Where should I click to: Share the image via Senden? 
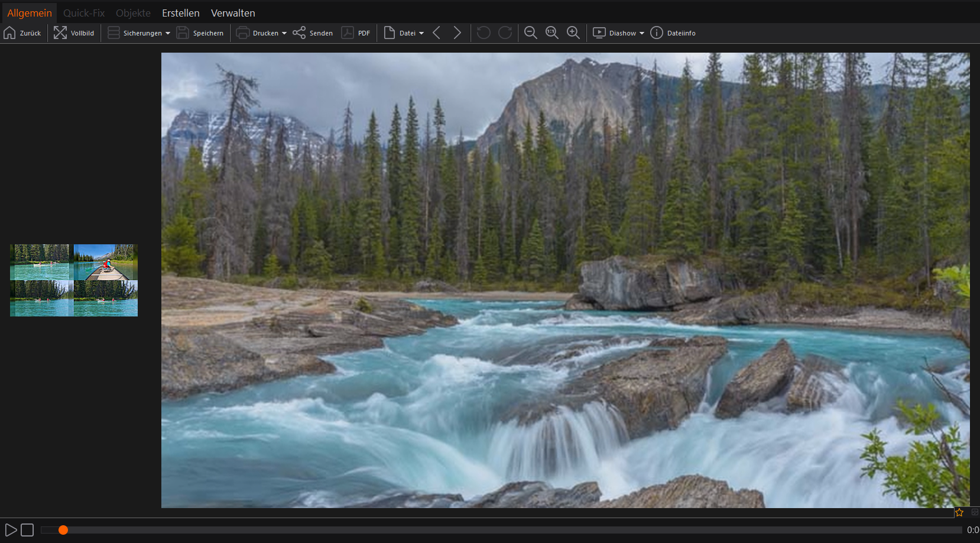pos(299,33)
